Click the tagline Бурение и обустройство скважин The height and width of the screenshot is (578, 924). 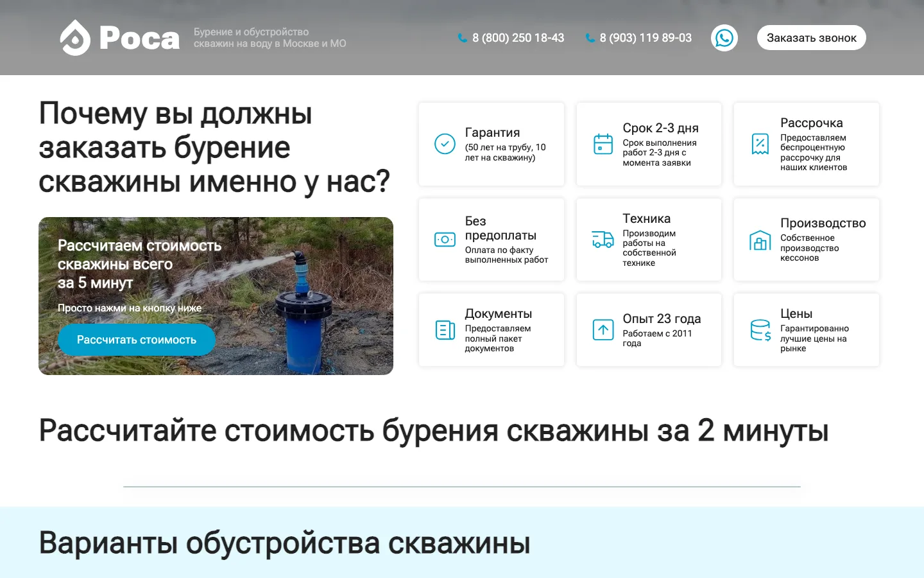pos(269,38)
